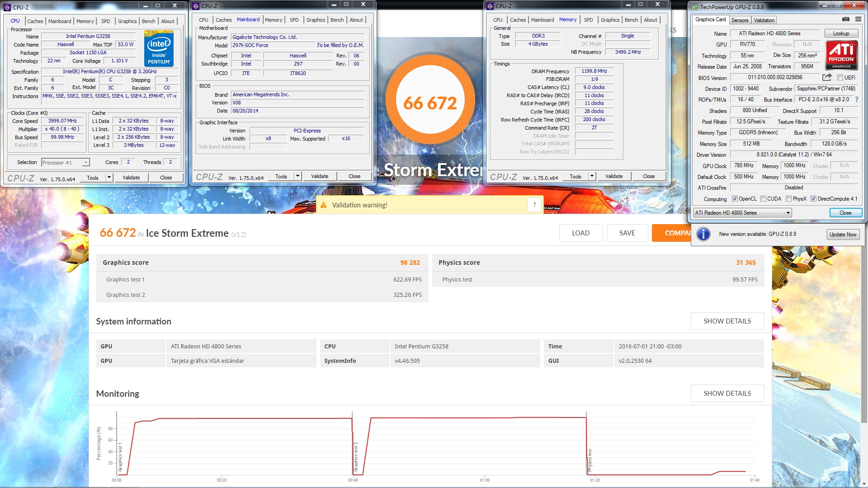The image size is (868, 488).
Task: Expand the Tools dropdown arrow in the CPU-Z memory window
Action: (x=592, y=176)
